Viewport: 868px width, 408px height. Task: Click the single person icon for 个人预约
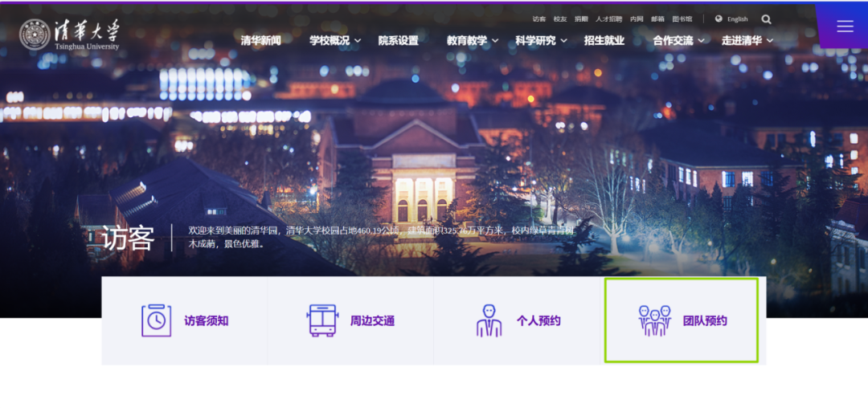489,320
